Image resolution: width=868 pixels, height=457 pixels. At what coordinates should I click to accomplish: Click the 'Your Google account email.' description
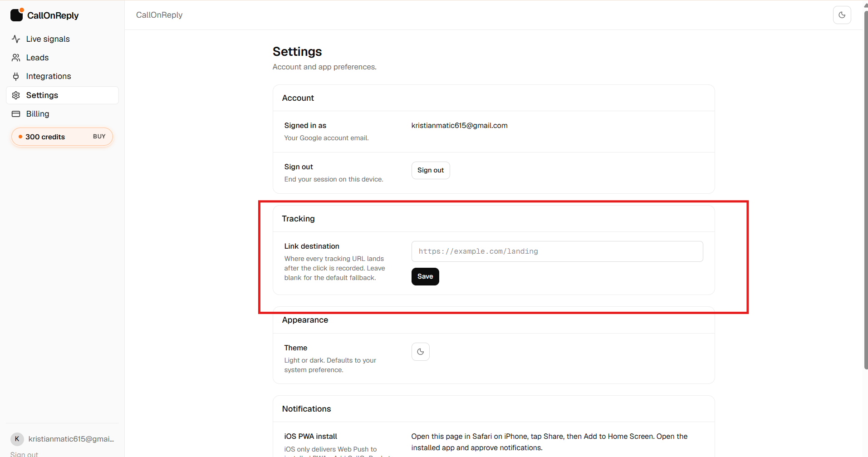click(x=327, y=138)
